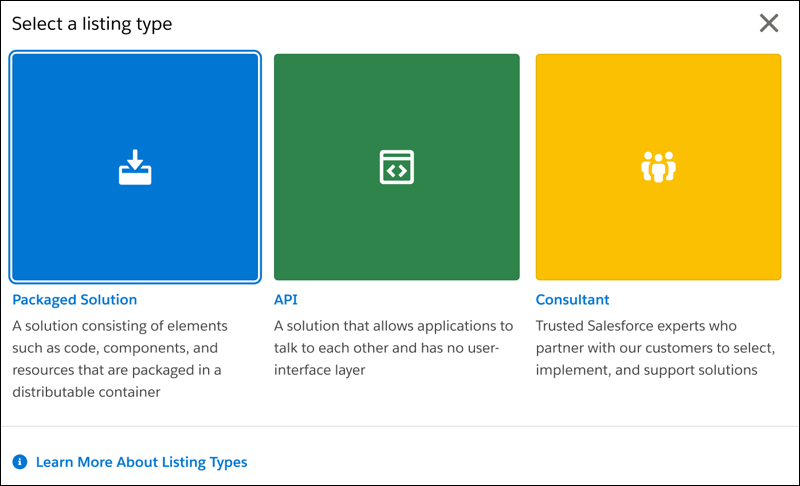The width and height of the screenshot is (800, 486).
Task: Click the people group icon in yellow tile
Action: pyautogui.click(x=658, y=167)
